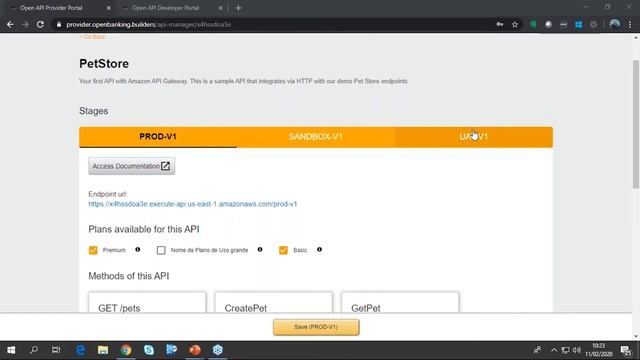Check the Nome de Plano de Uso grande checkbox
This screenshot has width=640, height=360.
(x=161, y=250)
